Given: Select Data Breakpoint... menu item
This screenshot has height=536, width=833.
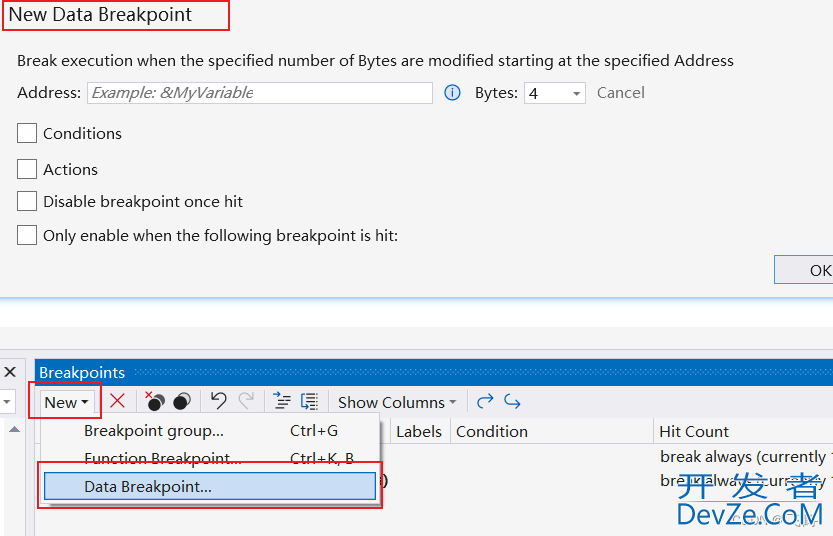Looking at the screenshot, I should tap(210, 487).
